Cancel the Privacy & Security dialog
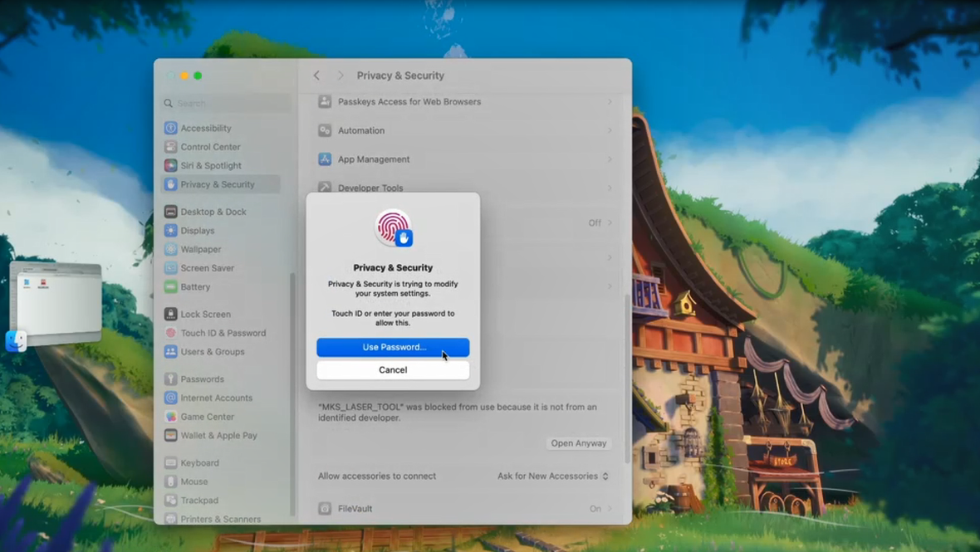Image resolution: width=980 pixels, height=552 pixels. 393,369
